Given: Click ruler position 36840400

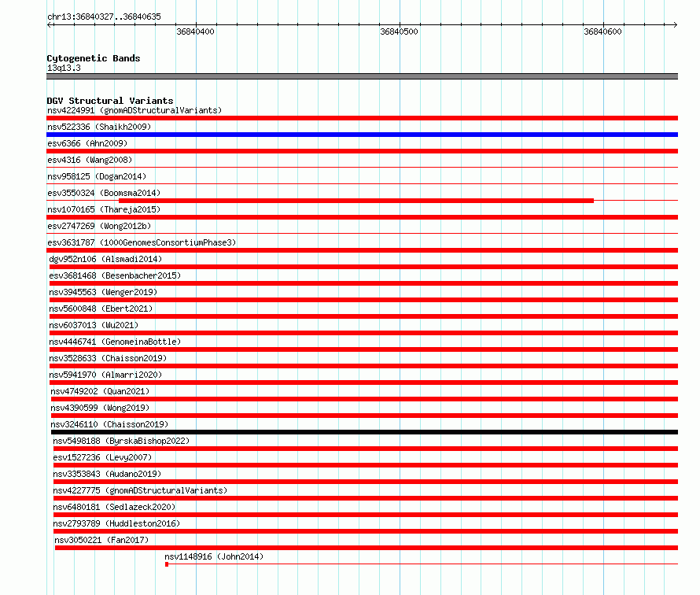Looking at the screenshot, I should tap(196, 31).
